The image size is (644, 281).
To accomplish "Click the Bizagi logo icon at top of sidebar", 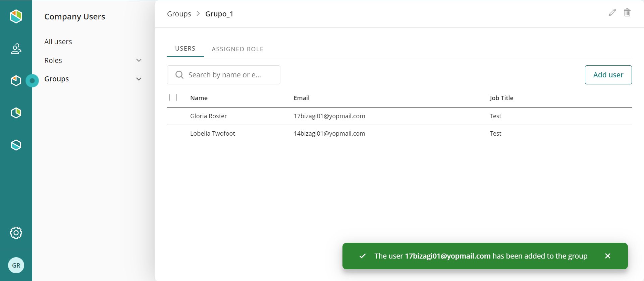I will click(16, 16).
